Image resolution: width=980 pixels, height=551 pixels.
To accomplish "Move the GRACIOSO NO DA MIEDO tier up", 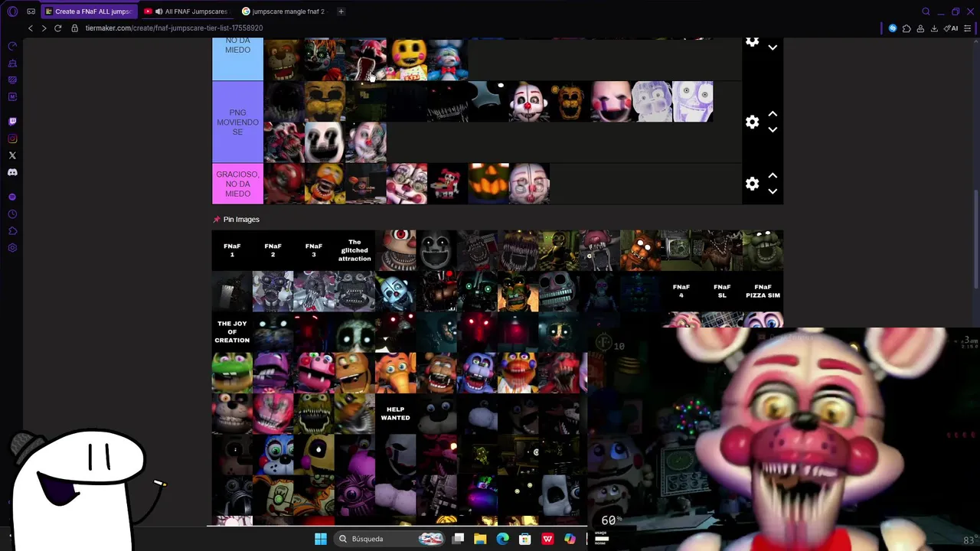I will 773,176.
